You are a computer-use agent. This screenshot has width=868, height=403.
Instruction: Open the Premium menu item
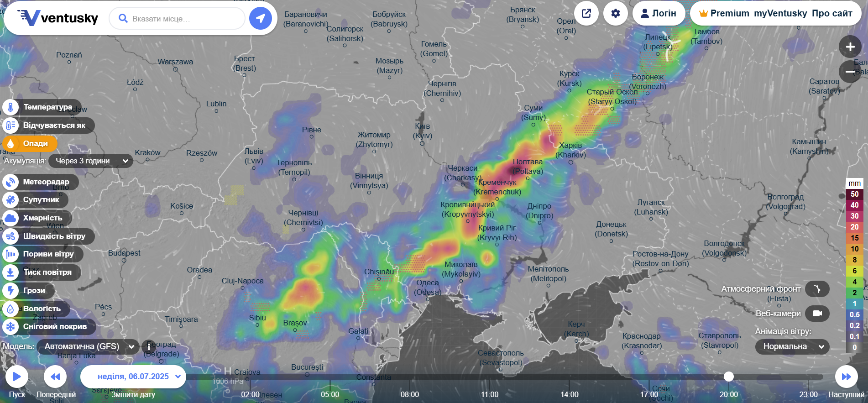point(724,13)
